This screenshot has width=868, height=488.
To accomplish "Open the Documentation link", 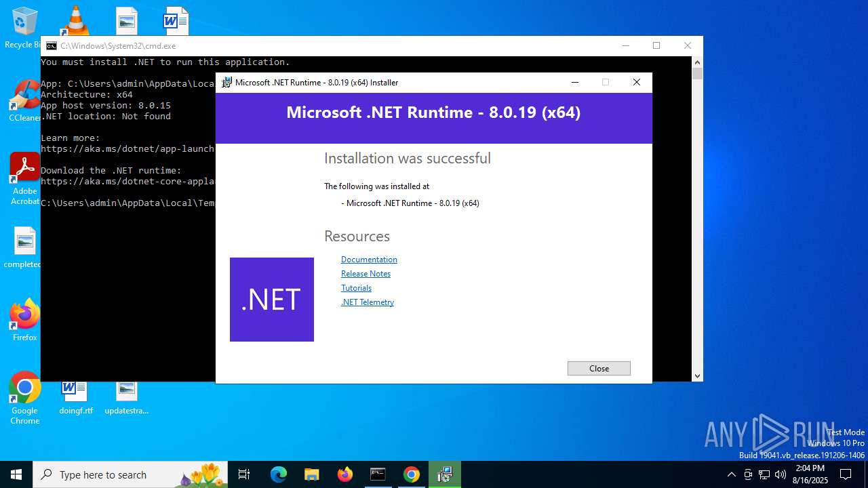I will point(369,260).
